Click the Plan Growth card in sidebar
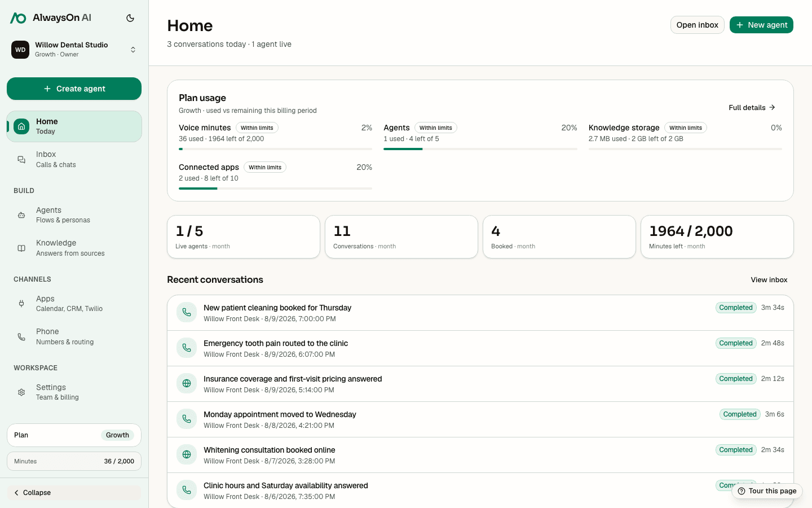Screen dimensions: 812x508 [74, 435]
